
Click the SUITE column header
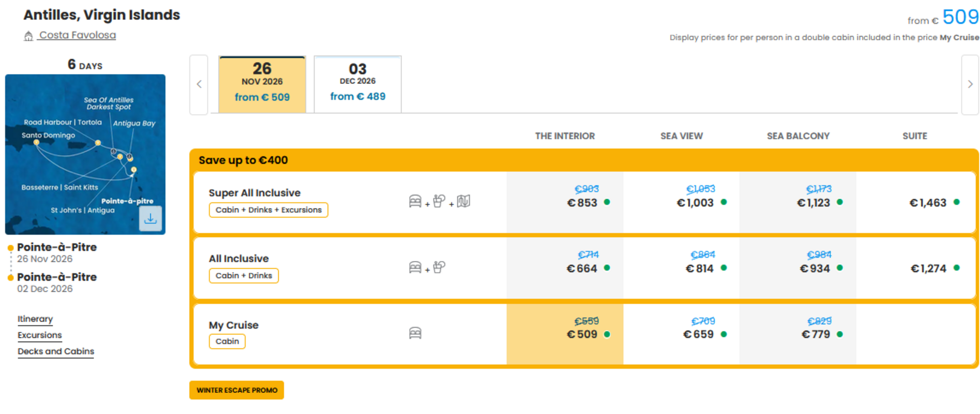click(x=915, y=136)
